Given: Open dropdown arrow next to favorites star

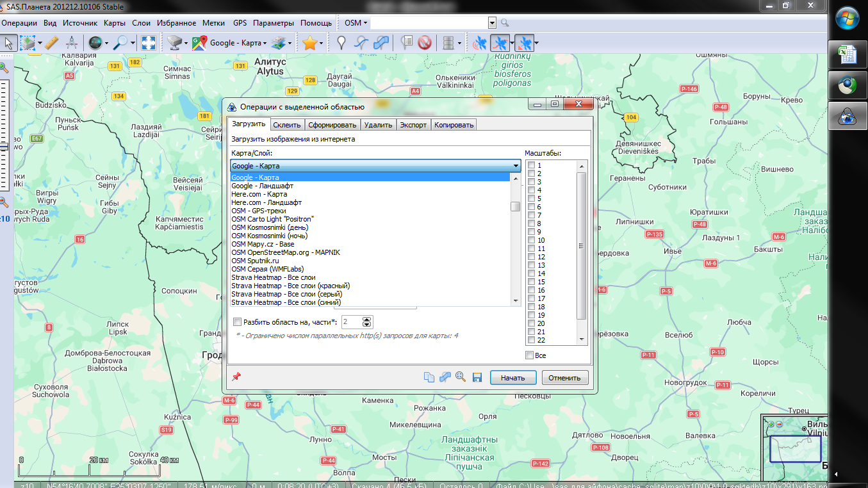Looking at the screenshot, I should coord(322,43).
